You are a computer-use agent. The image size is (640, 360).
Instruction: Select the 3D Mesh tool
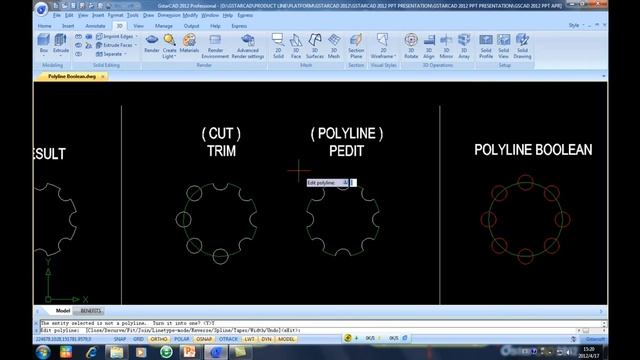point(334,46)
